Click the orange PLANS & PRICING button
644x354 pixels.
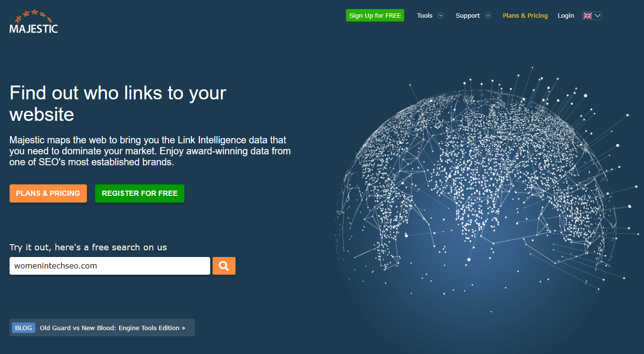tap(48, 193)
